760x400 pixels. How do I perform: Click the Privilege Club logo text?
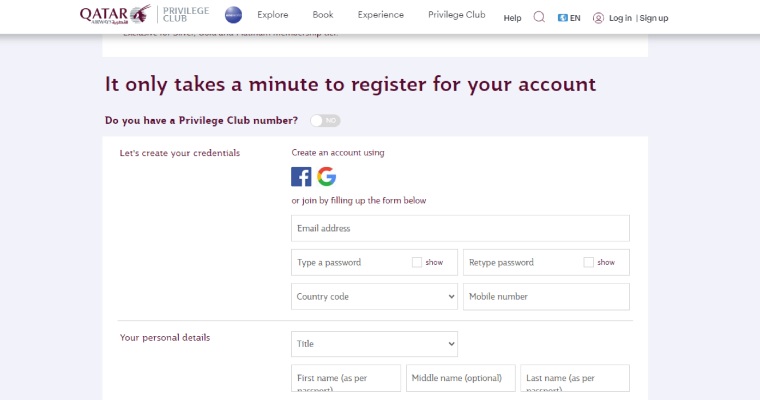pos(186,15)
